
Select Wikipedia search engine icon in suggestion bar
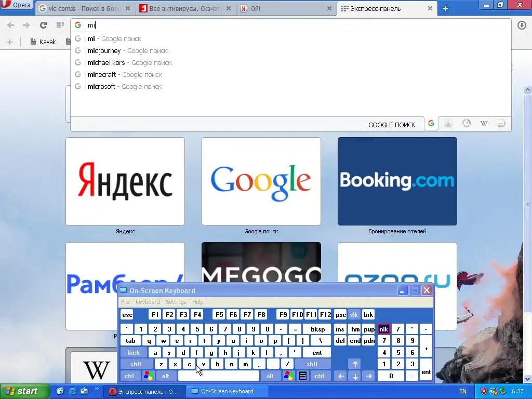[484, 124]
